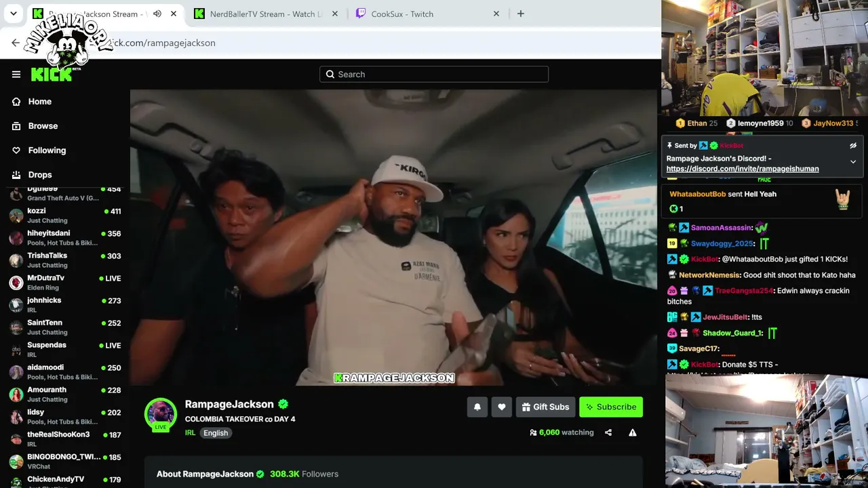Unpin the pinned chat message
868x488 pixels.
coord(853,146)
